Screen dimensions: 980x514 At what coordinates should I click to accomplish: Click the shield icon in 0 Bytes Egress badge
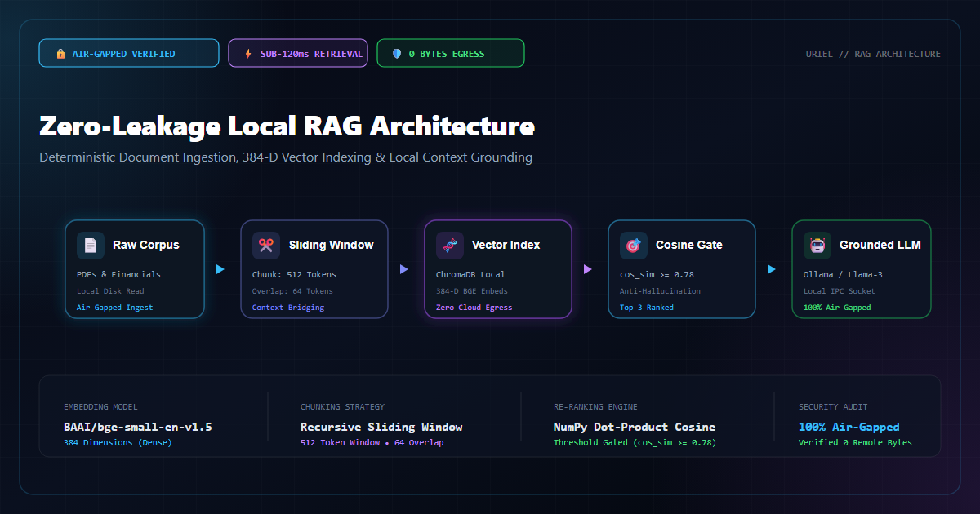397,54
